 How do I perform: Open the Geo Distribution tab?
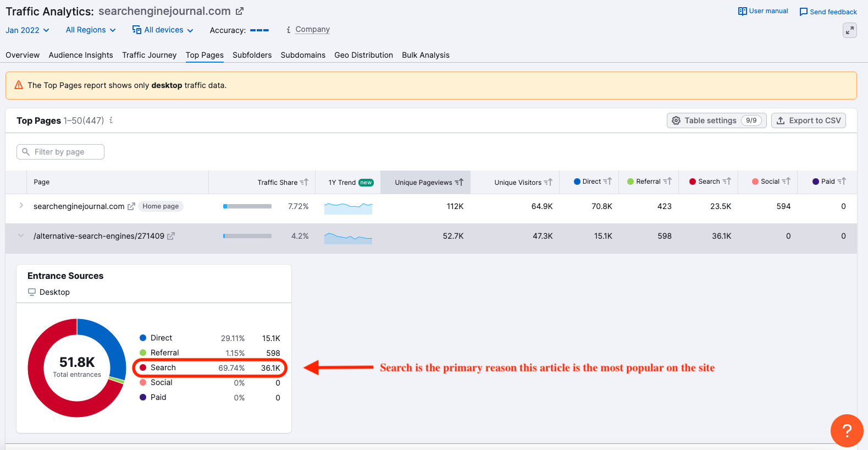364,55
